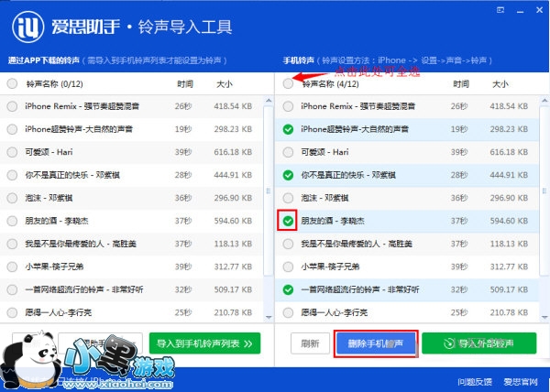Check iPhone Remix in phone ringtone list
The image size is (550, 392).
click(288, 106)
